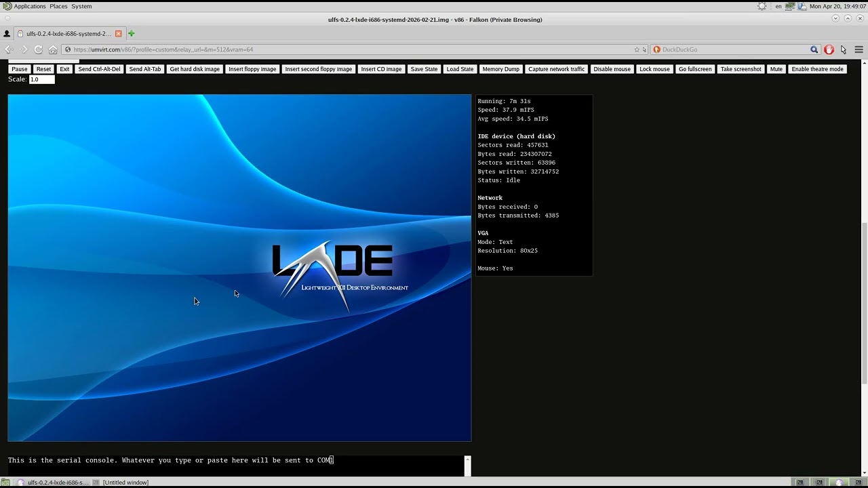The height and width of the screenshot is (488, 868).
Task: Enable theatre mode
Action: pyautogui.click(x=817, y=69)
